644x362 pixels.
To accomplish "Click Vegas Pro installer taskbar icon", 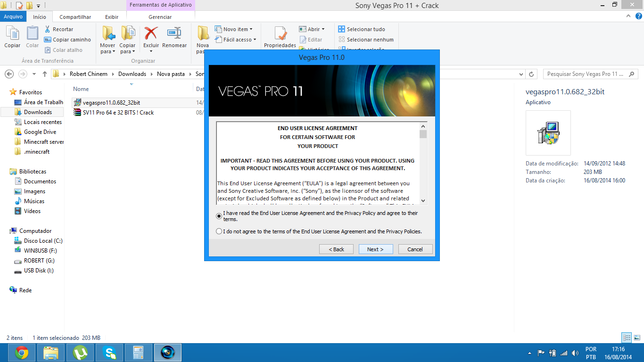I will [x=168, y=352].
